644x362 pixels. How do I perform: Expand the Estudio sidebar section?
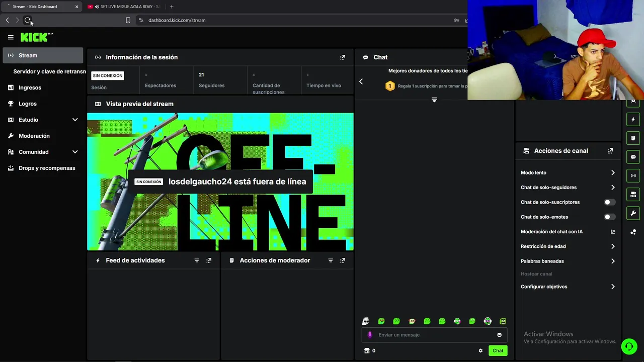click(75, 120)
